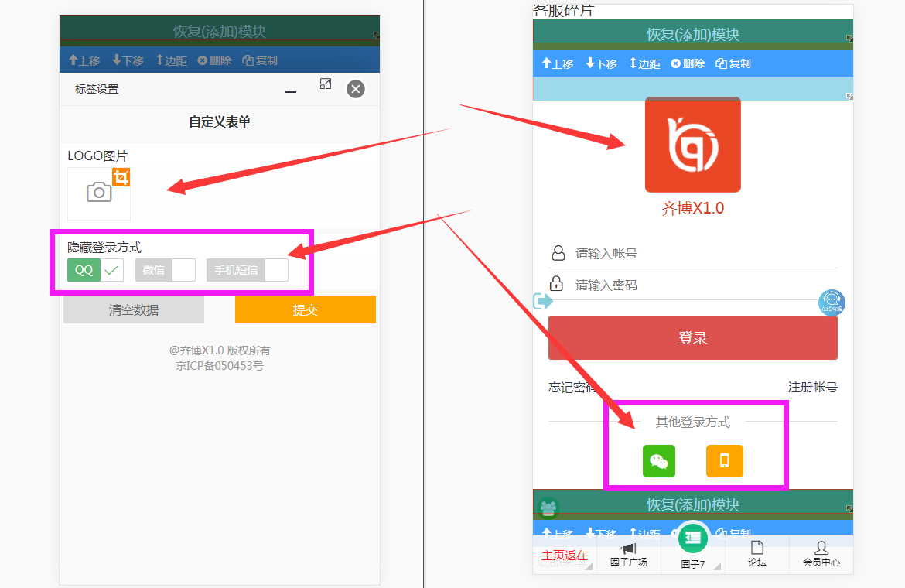
Task: Open the blue online customer service icon
Action: pyautogui.click(x=832, y=303)
